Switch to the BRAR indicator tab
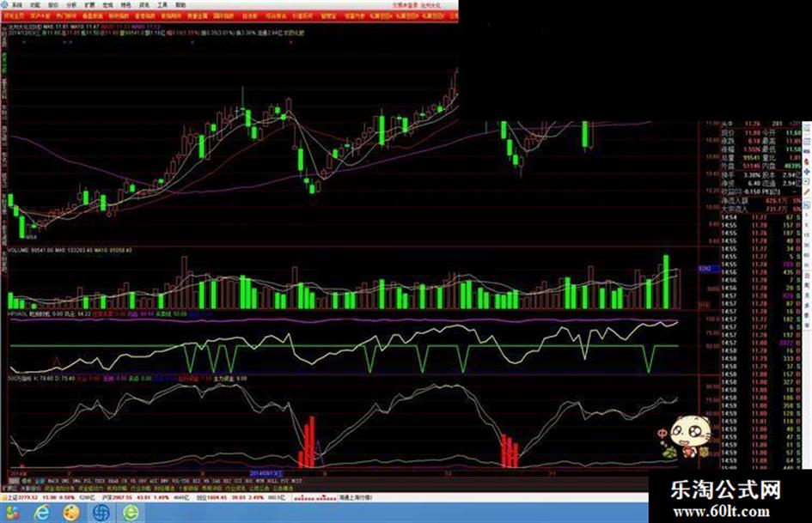The image size is (812, 523). [113, 481]
